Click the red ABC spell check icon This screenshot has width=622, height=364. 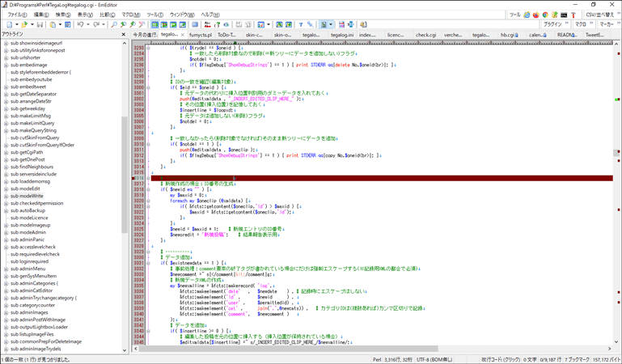207,24
